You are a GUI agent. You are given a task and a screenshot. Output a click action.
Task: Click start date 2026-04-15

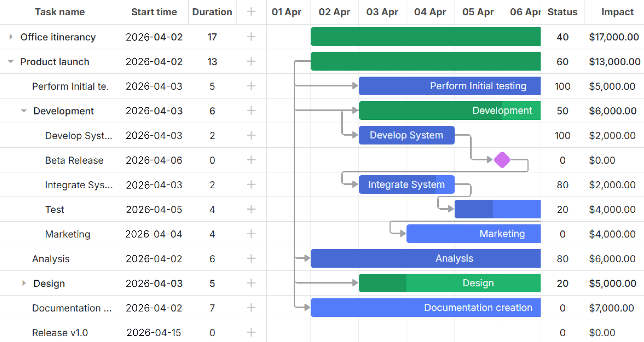[154, 333]
